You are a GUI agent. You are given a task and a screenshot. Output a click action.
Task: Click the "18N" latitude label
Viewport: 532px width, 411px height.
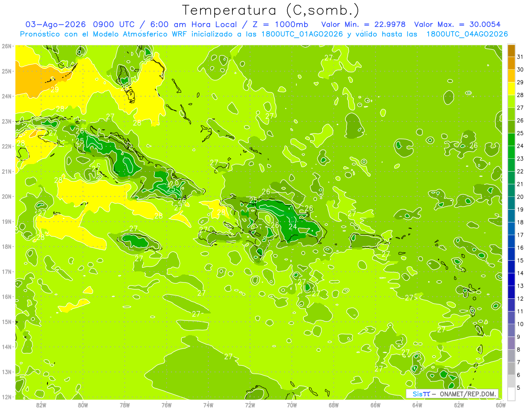click(x=6, y=247)
